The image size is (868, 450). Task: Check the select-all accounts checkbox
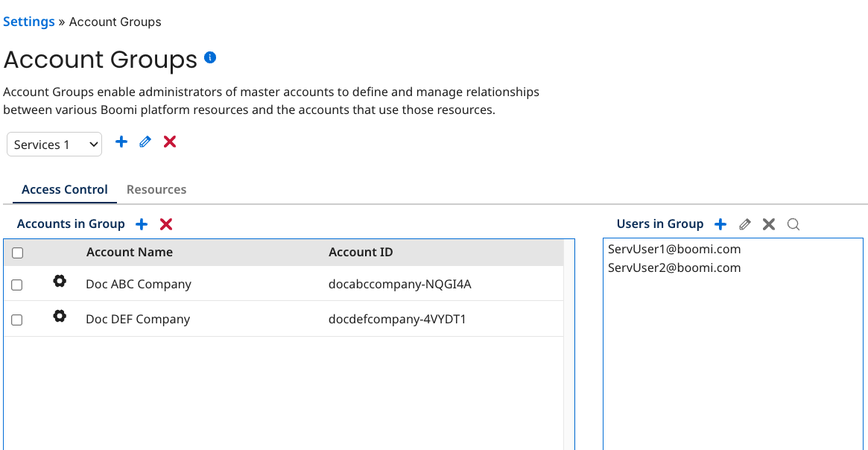[x=17, y=252]
